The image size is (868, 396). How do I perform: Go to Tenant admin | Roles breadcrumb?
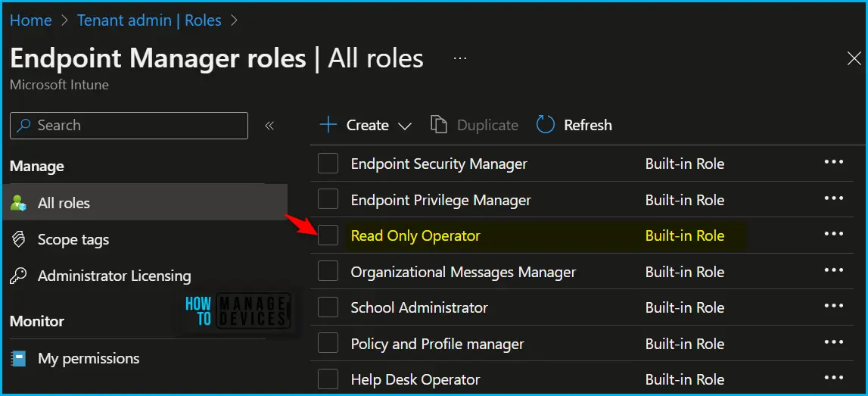click(150, 20)
